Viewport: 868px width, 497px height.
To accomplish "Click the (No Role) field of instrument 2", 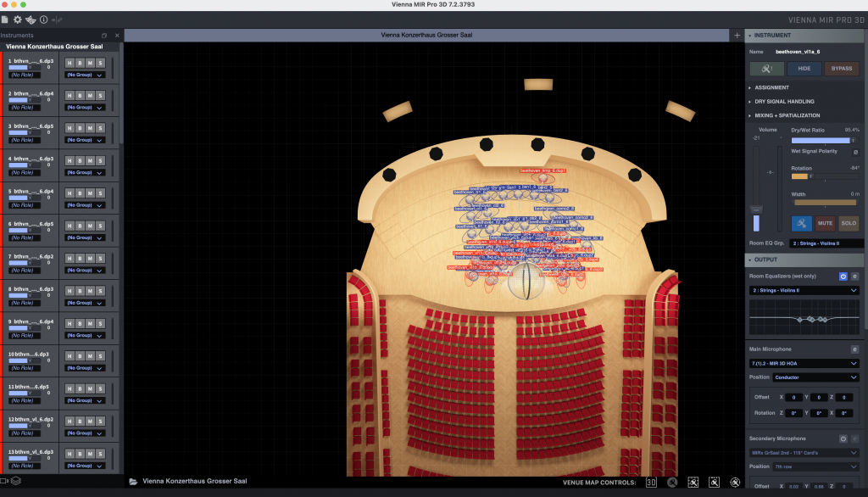I will [x=23, y=108].
